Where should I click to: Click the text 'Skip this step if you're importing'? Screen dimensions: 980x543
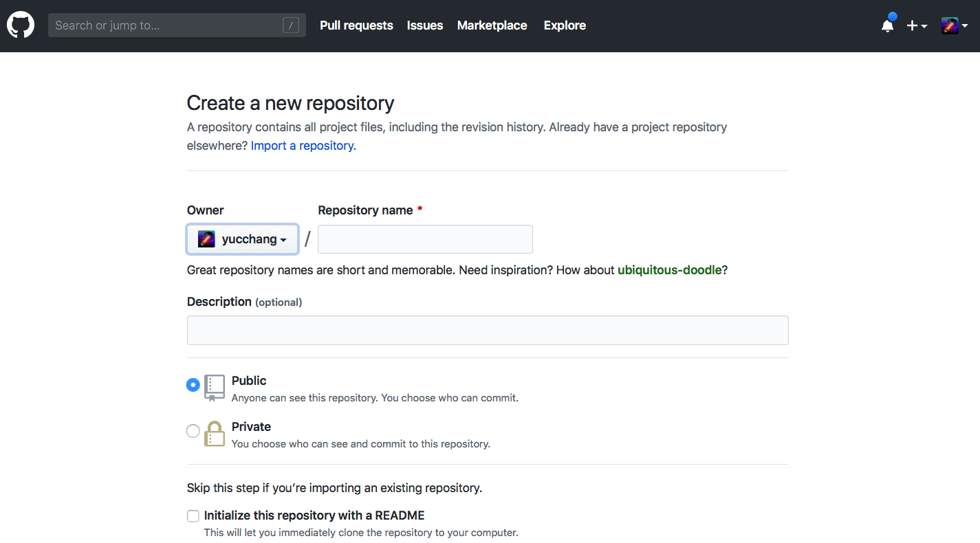pyautogui.click(x=334, y=488)
